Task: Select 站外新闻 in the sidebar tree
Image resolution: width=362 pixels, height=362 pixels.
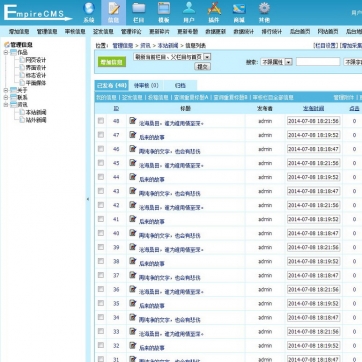Action: (36, 120)
